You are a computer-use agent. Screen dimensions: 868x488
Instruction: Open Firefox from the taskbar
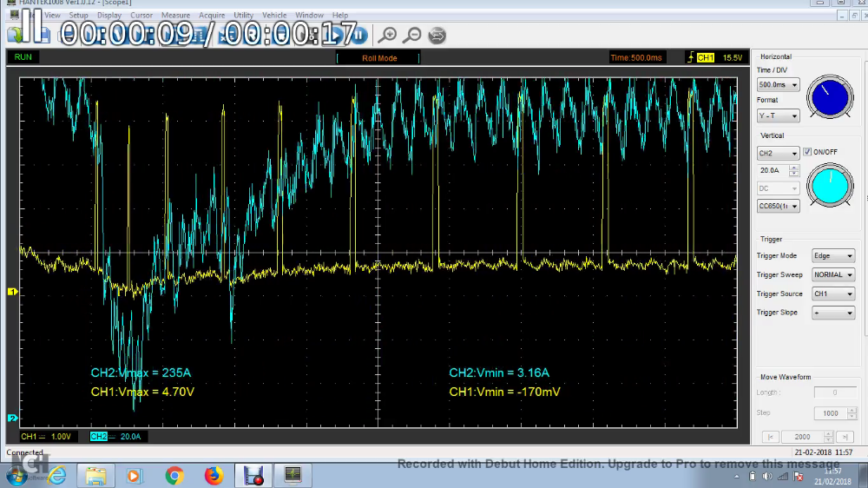click(214, 475)
